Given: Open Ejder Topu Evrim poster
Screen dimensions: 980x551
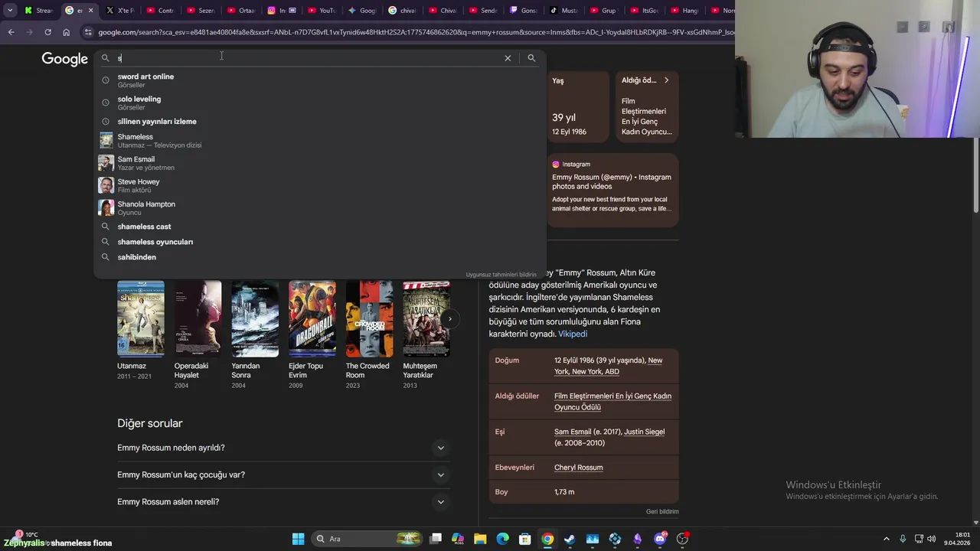Looking at the screenshot, I should (312, 318).
